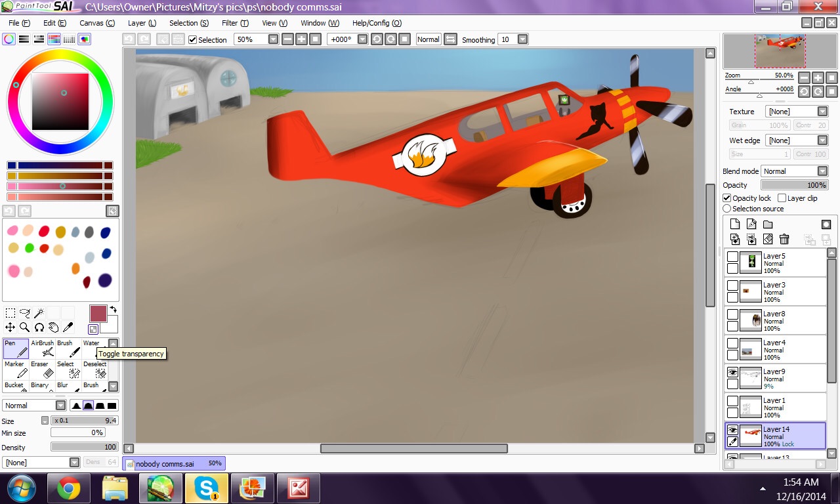Create a new layer folder
Image resolution: width=840 pixels, height=504 pixels.
(x=768, y=224)
